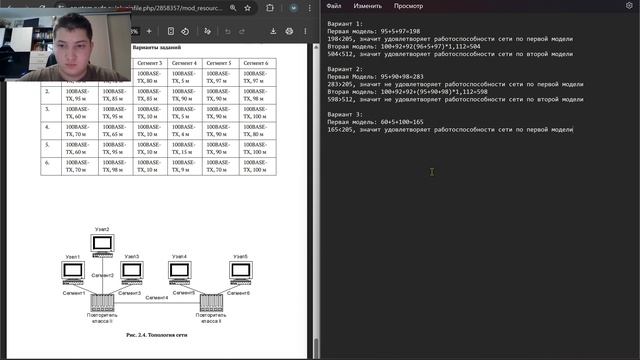Click the line 'Первая модель: 60+5+100=165'
This screenshot has height=360, width=640.
pyautogui.click(x=376, y=122)
